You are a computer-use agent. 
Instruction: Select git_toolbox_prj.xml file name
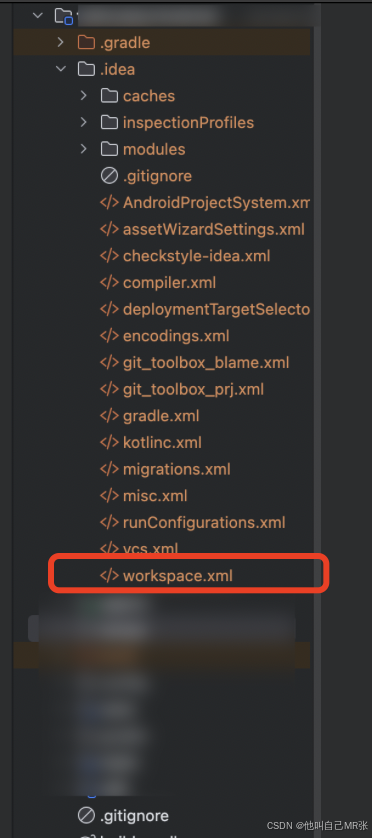tap(193, 390)
